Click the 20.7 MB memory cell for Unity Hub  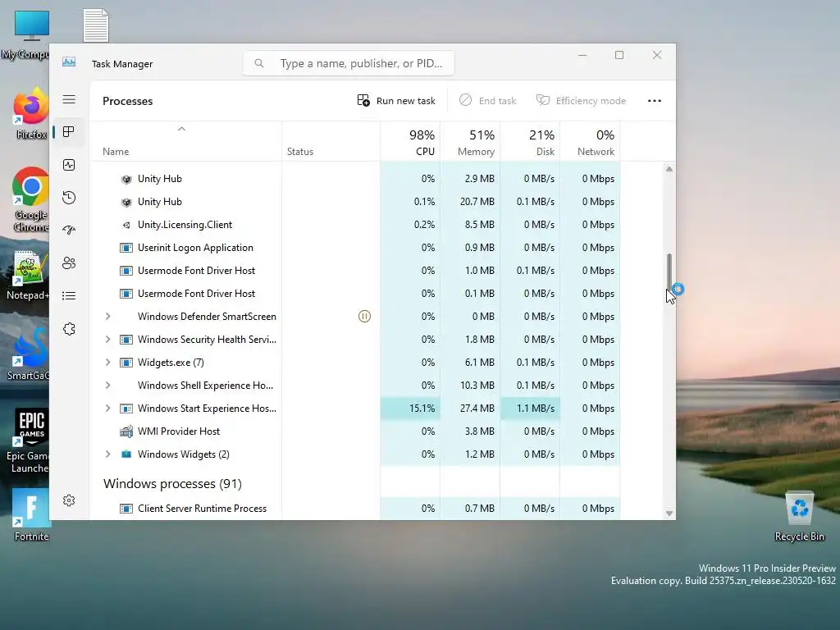470,202
